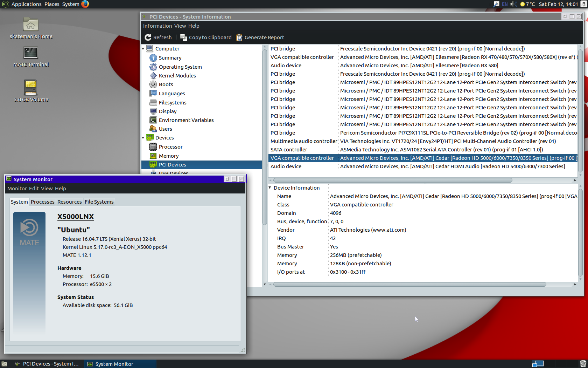
Task: Click the EN keyboard layout indicator
Action: click(x=505, y=4)
